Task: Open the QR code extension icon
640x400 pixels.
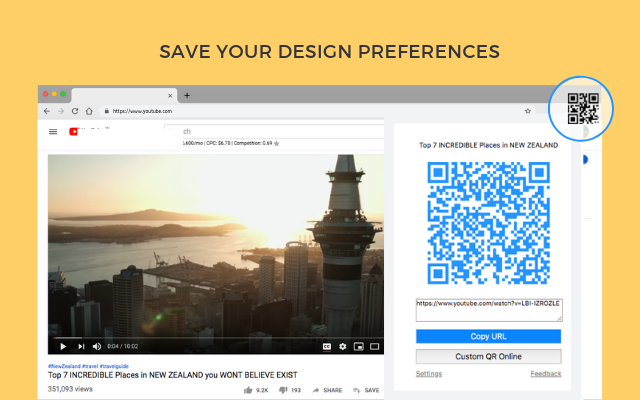Action: point(583,109)
